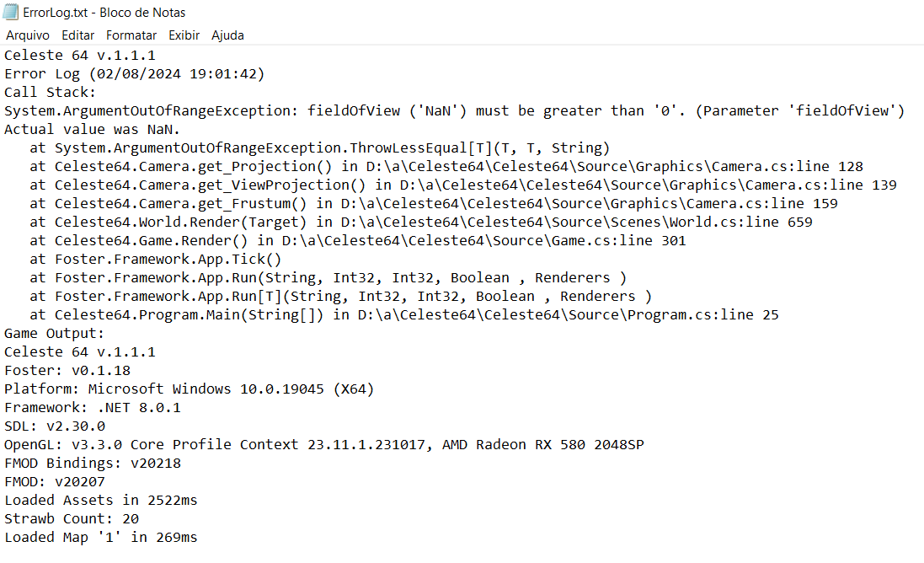Open the Ajuda menu
Viewport: 924px width, 563px height.
click(227, 35)
